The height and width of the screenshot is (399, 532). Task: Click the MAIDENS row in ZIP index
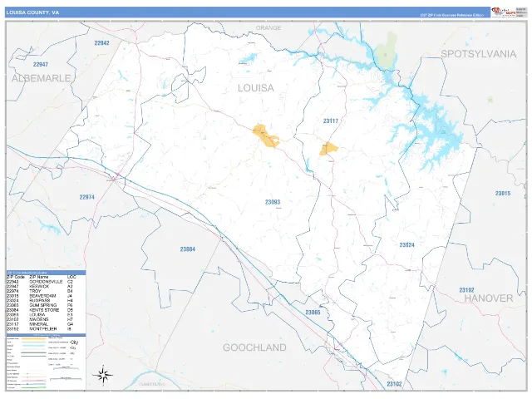(46, 319)
